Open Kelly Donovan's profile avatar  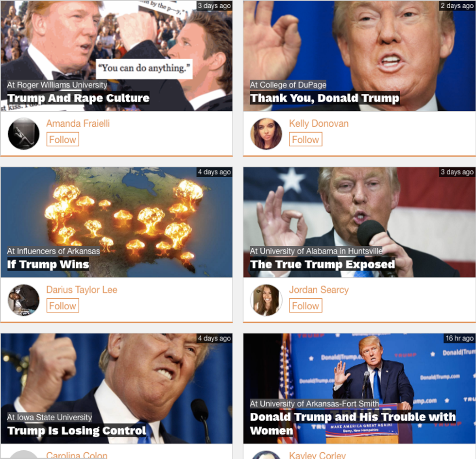click(266, 134)
